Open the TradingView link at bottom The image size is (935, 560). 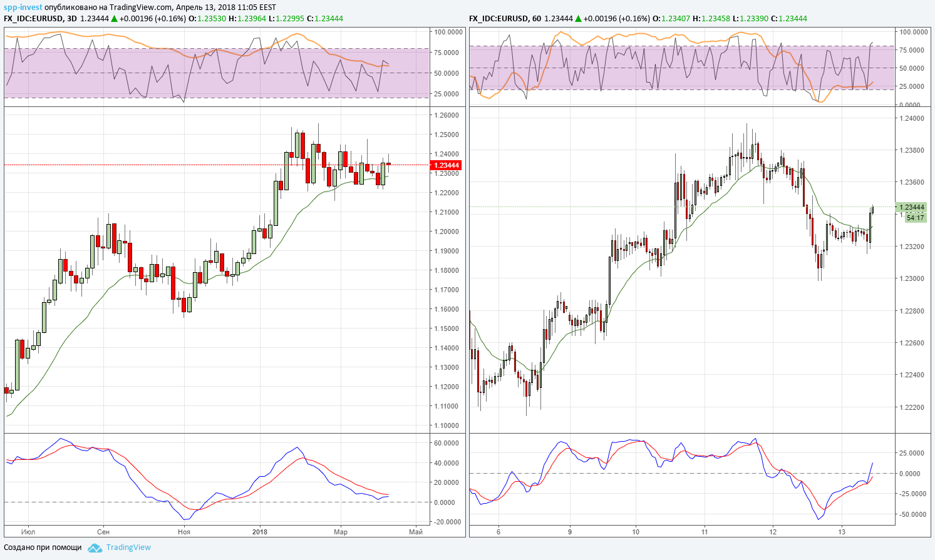coord(128,547)
